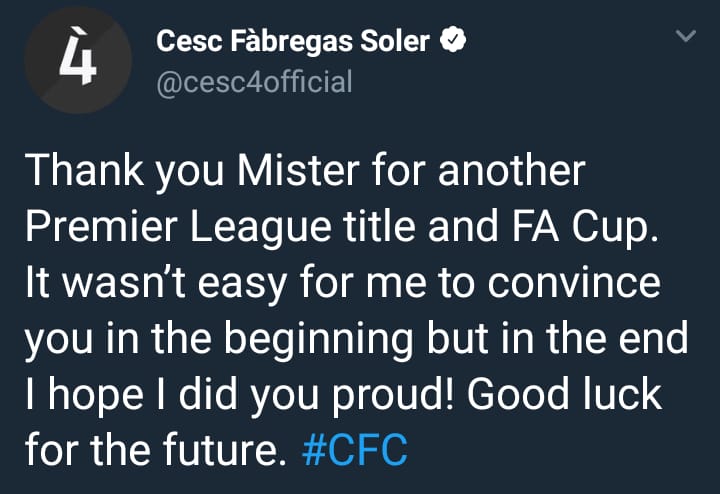Click "Good luck" in the tweet body
This screenshot has width=720, height=494.
click(564, 394)
